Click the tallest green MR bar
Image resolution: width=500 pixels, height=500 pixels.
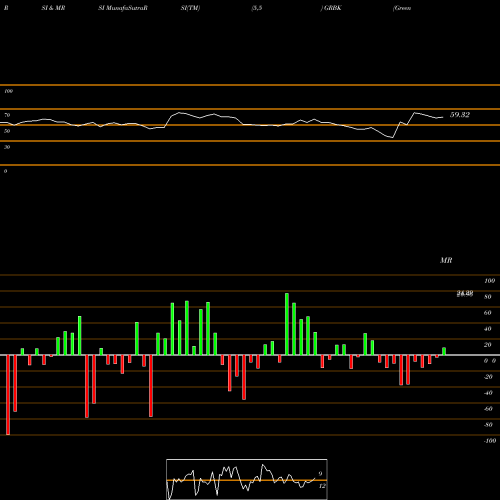(x=287, y=324)
